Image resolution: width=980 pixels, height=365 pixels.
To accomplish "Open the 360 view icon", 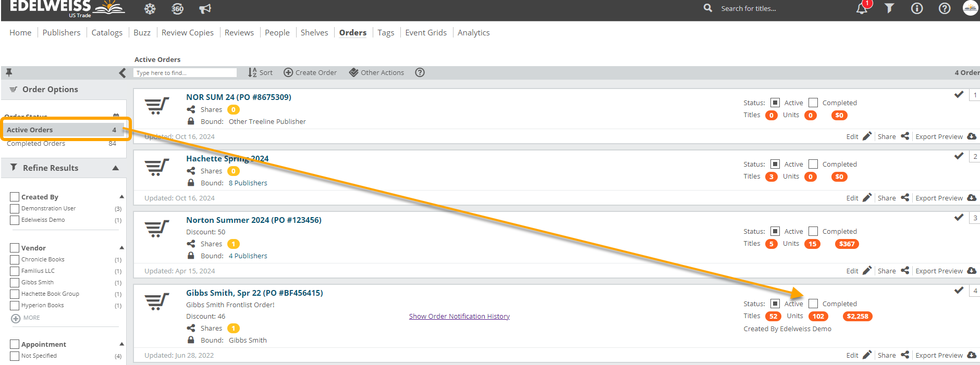I will (x=177, y=8).
